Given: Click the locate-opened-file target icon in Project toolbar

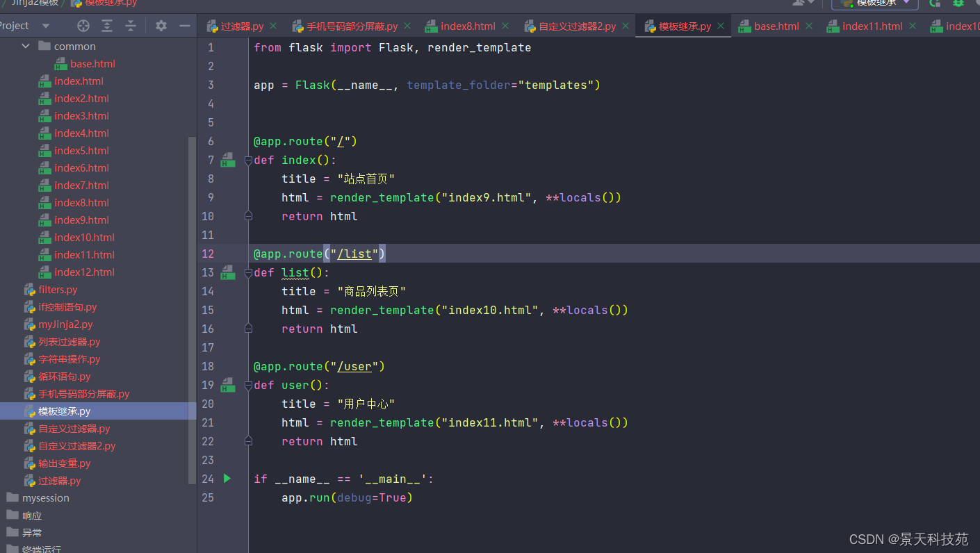Looking at the screenshot, I should point(83,26).
